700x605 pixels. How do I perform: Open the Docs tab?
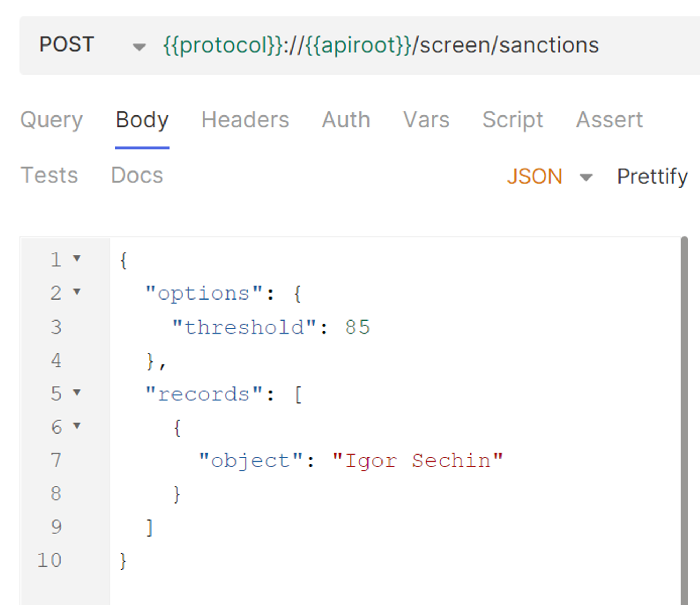pos(137,175)
